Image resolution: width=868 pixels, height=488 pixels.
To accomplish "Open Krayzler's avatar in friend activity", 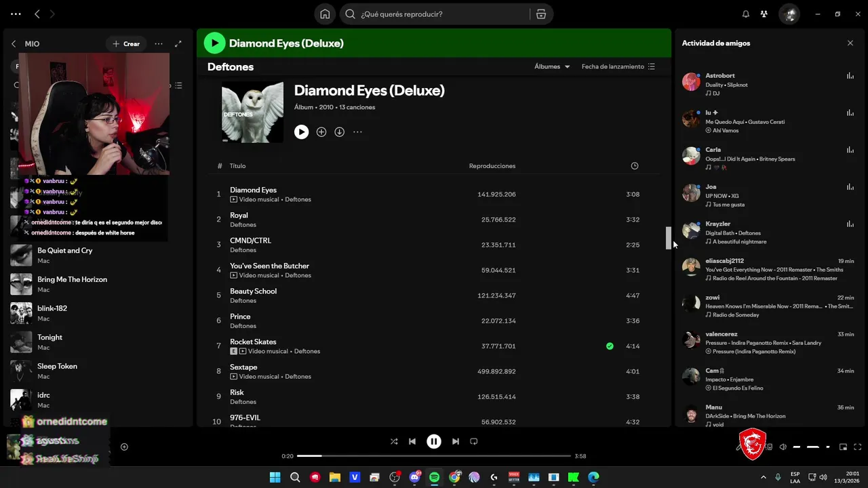I will pos(691,230).
